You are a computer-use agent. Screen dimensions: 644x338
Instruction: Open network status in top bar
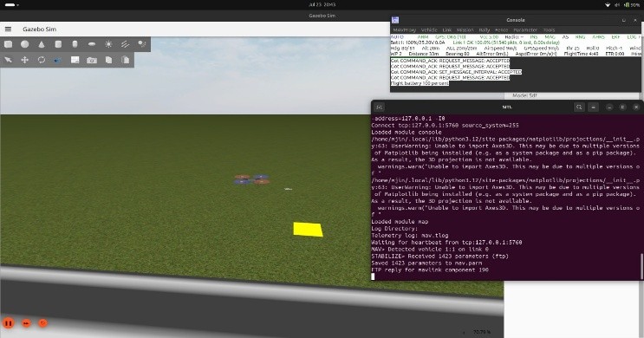608,5
